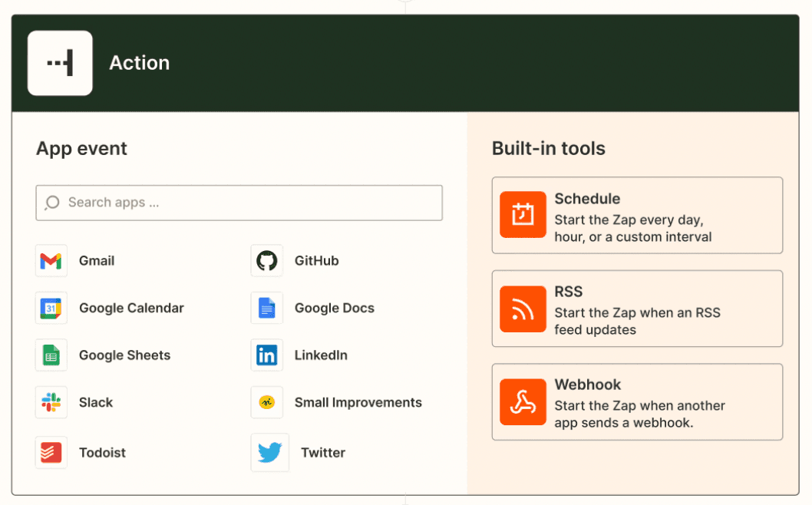
Task: Click the LinkedIn app icon
Action: coord(267,355)
